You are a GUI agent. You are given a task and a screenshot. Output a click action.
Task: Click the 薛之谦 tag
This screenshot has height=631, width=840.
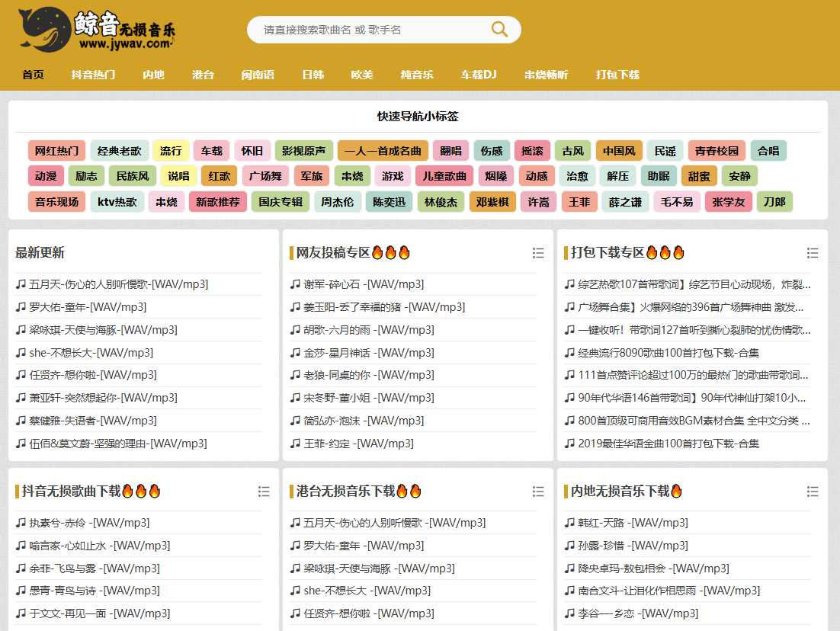pyautogui.click(x=625, y=202)
